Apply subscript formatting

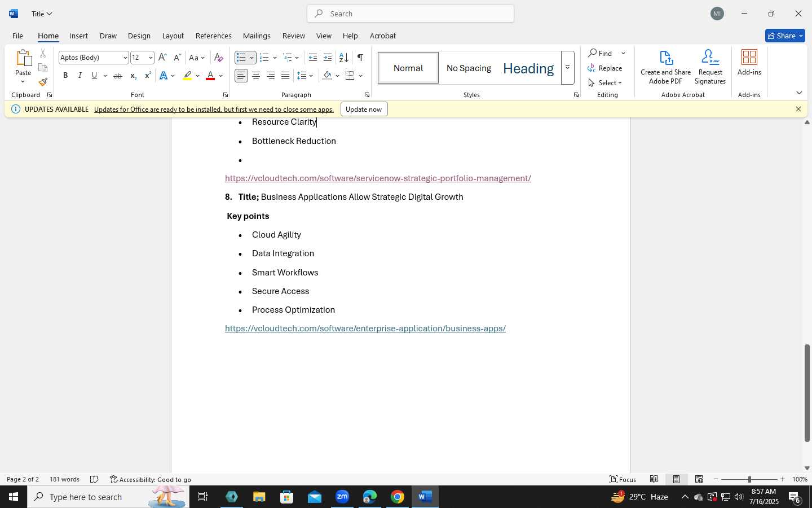(x=133, y=76)
